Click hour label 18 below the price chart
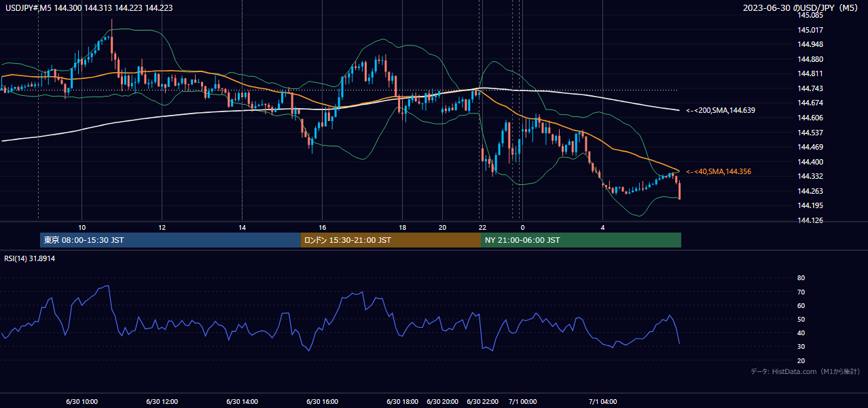The width and height of the screenshot is (868, 408). tap(402, 227)
